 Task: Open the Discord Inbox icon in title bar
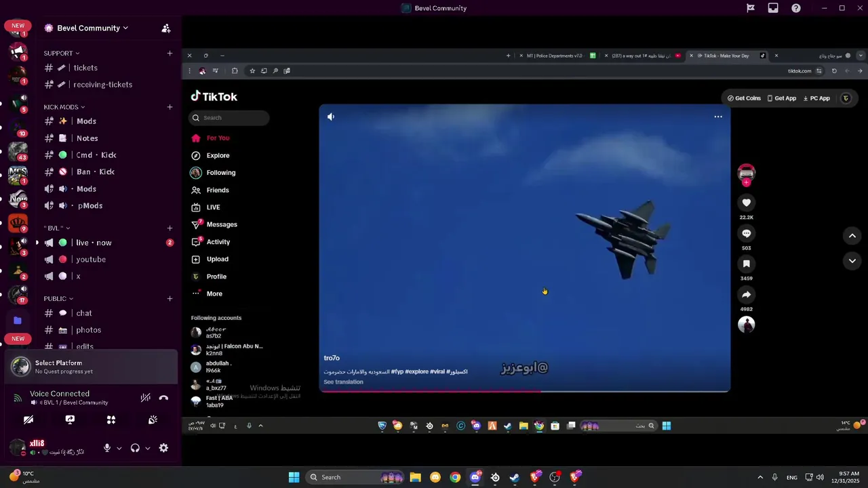(773, 8)
